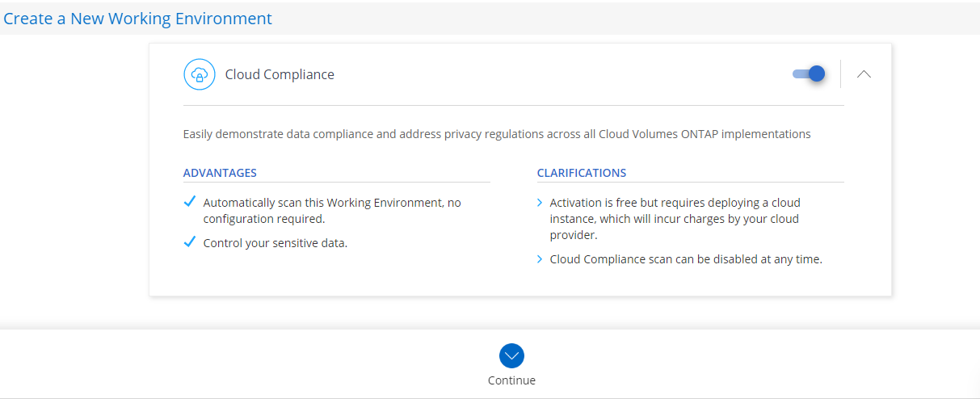Click the vertical divider beside the collapse chevron

(x=840, y=73)
